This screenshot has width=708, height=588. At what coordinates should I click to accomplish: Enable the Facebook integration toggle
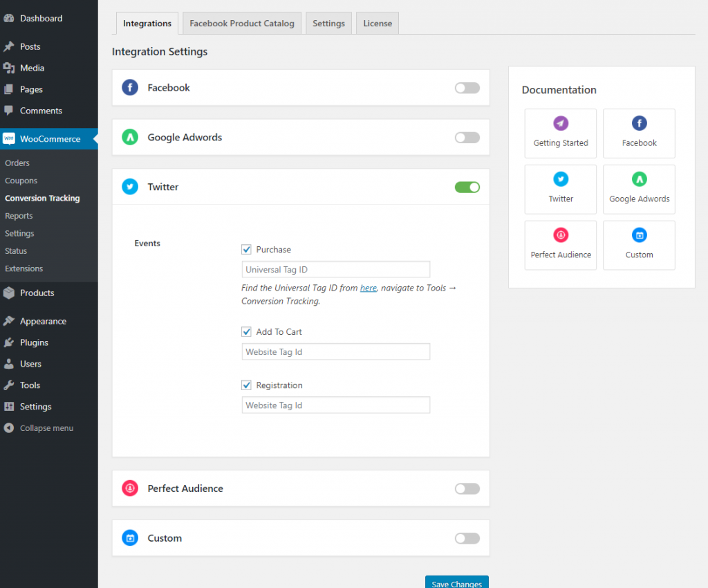point(467,87)
